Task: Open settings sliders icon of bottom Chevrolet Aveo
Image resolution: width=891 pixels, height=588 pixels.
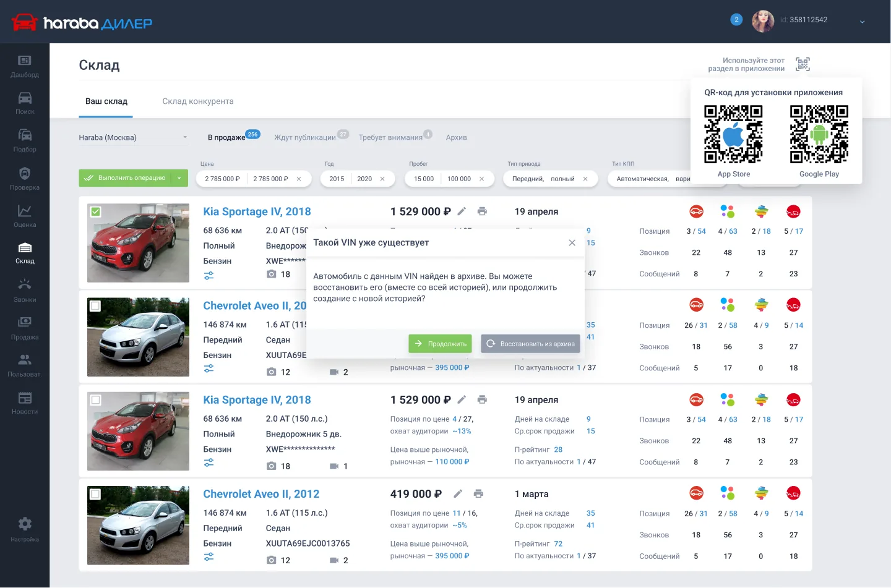Action: [209, 557]
